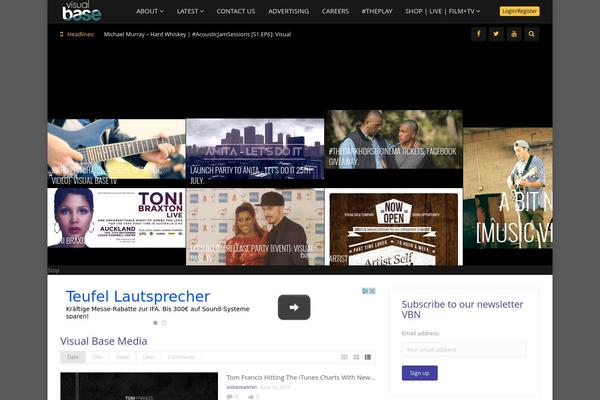The height and width of the screenshot is (400, 600).
Task: Click the comments bubble icon under Tom Francis post
Action: click(x=230, y=397)
